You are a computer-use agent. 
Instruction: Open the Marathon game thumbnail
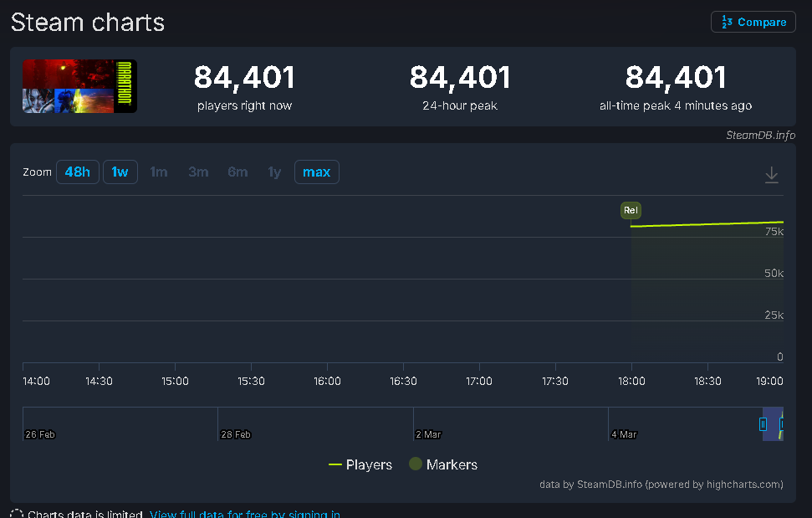(x=79, y=86)
